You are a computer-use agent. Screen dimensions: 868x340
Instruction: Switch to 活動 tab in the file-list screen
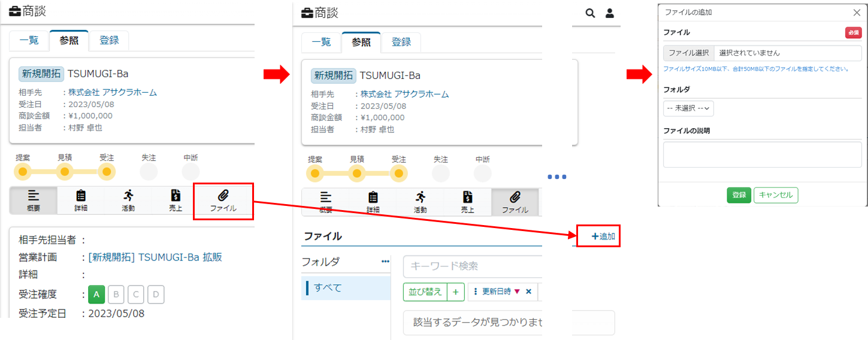tap(420, 202)
